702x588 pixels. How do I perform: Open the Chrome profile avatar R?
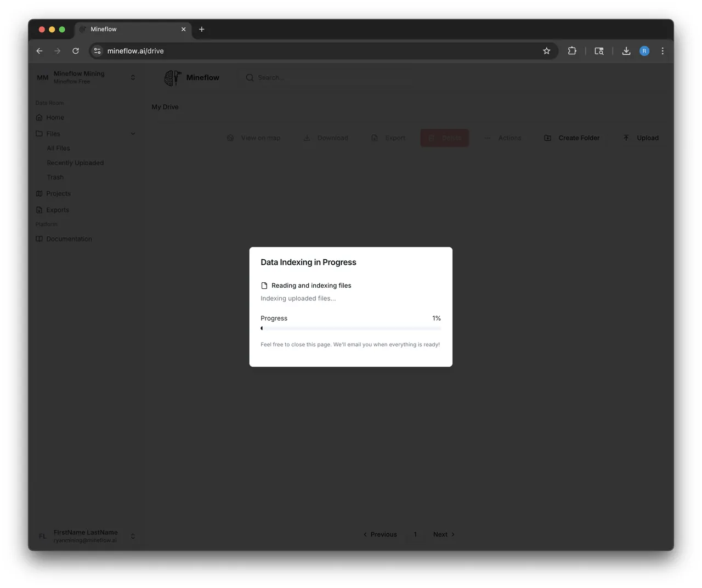coord(644,51)
